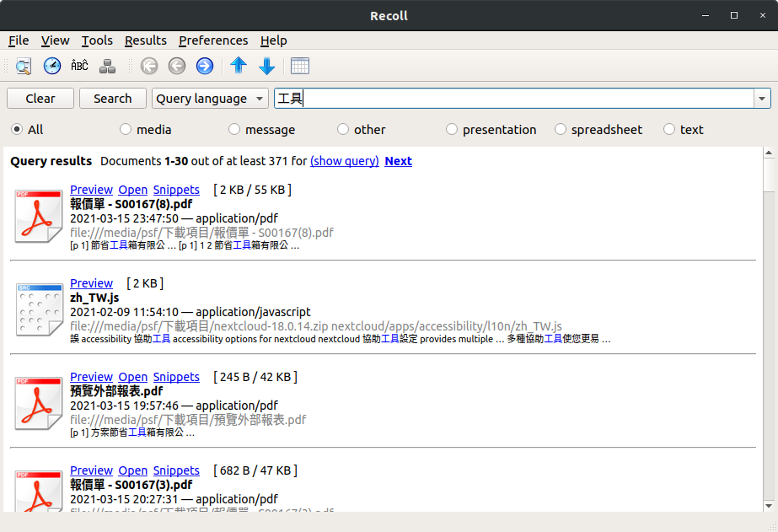
Task: Open the Results menu
Action: coord(145,40)
